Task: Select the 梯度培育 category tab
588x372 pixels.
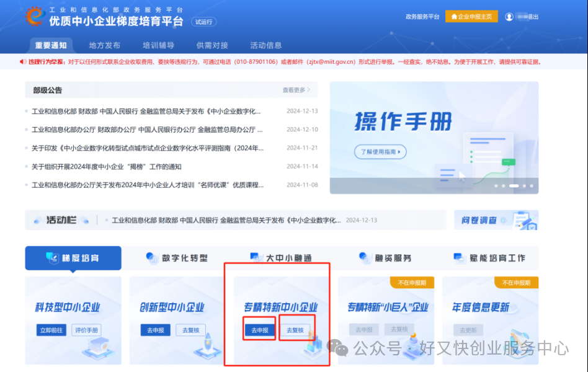Action: pos(73,258)
